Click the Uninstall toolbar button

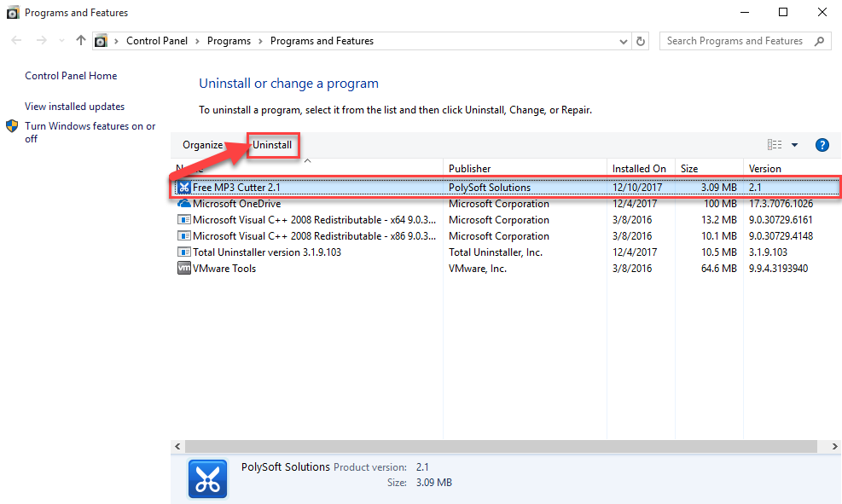pos(272,145)
